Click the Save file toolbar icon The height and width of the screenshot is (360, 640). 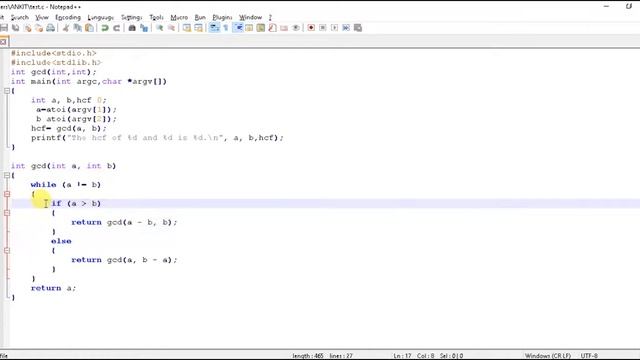(4, 28)
